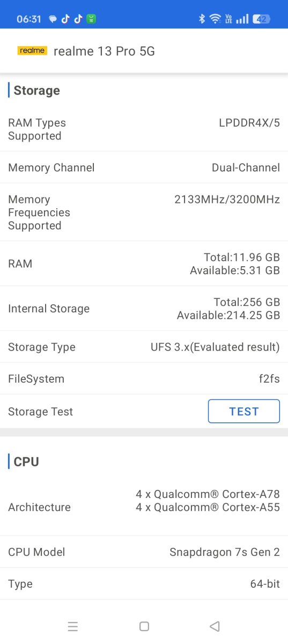Tap the Wi-Fi status icon

[x=215, y=19]
